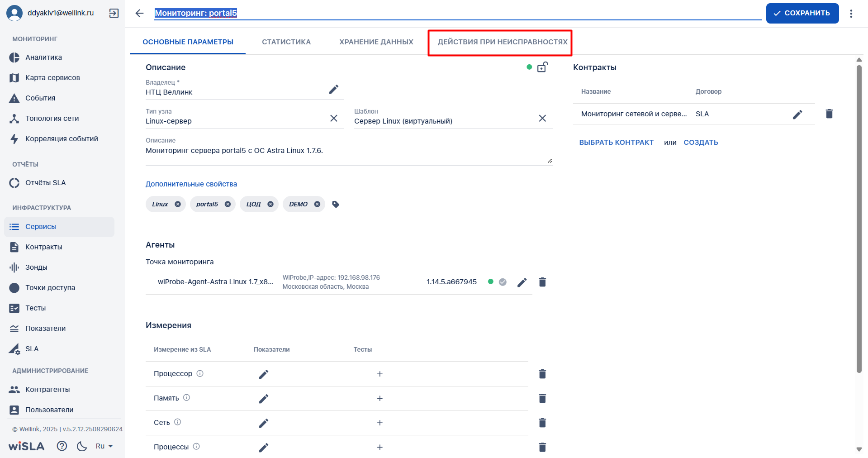Edit Память measurement indicators
This screenshot has height=458, width=868.
(264, 398)
